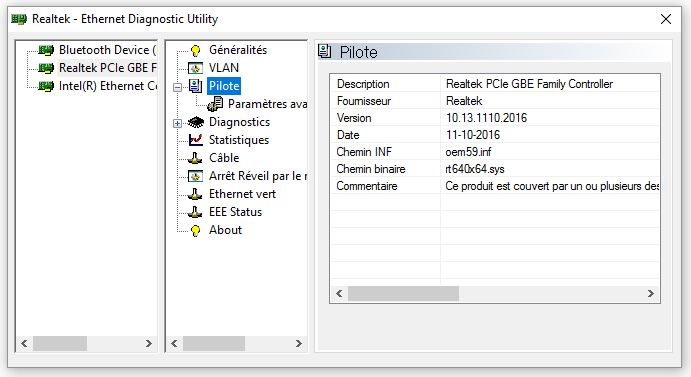Click the adapter list horizontal scrollbar thumb
This screenshot has height=377, width=691.
pos(60,343)
